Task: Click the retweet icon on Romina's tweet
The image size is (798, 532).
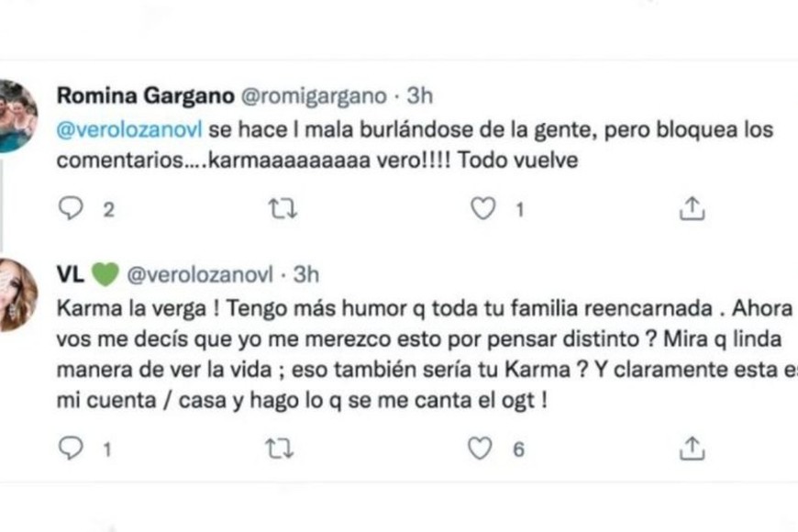Action: click(283, 208)
